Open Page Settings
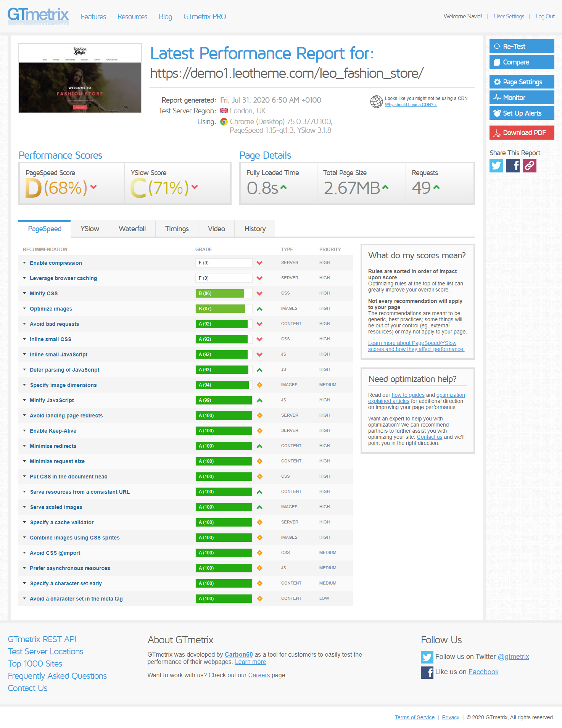This screenshot has width=562, height=728. (x=522, y=82)
